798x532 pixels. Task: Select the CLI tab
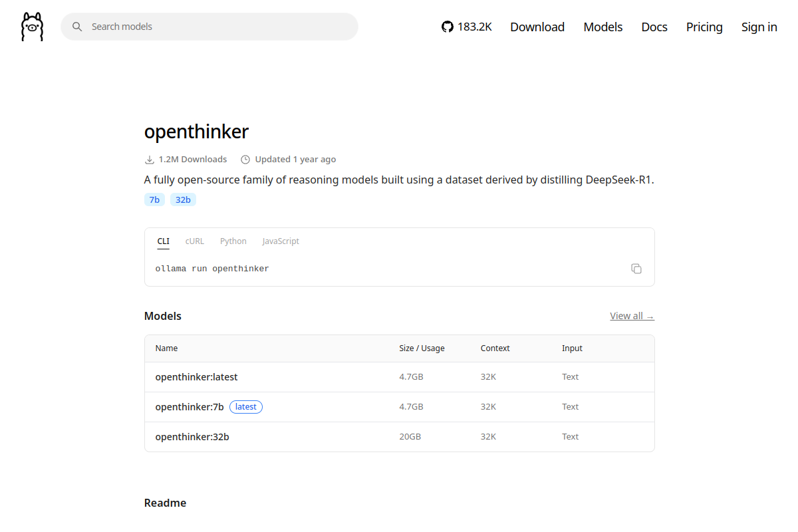[164, 241]
